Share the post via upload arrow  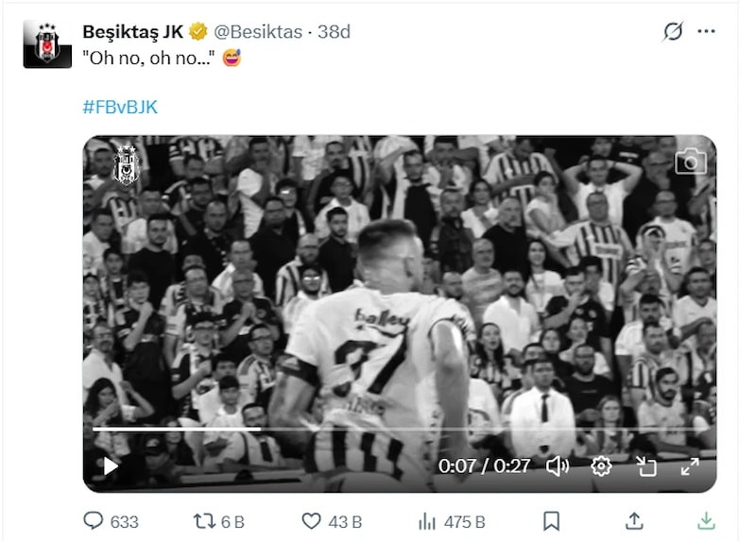pyautogui.click(x=634, y=521)
